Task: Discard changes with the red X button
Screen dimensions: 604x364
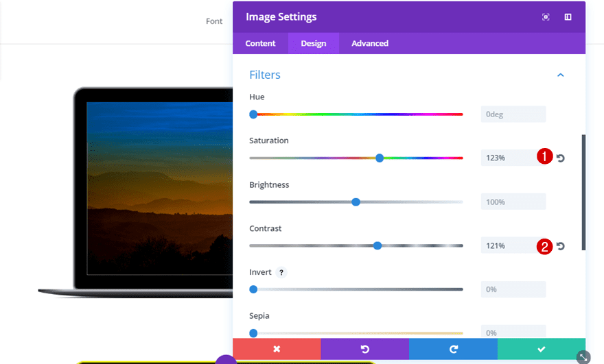Action: click(277, 349)
